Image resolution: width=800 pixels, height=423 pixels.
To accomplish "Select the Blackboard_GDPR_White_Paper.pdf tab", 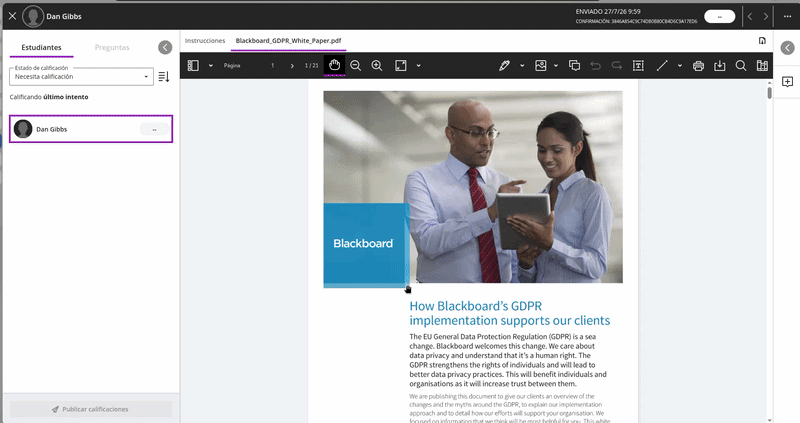I will point(288,41).
